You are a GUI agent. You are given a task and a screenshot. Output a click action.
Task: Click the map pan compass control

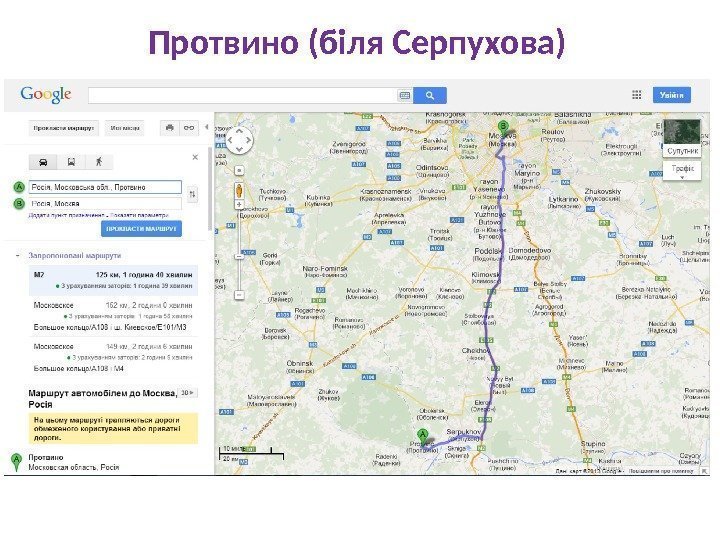point(239,140)
